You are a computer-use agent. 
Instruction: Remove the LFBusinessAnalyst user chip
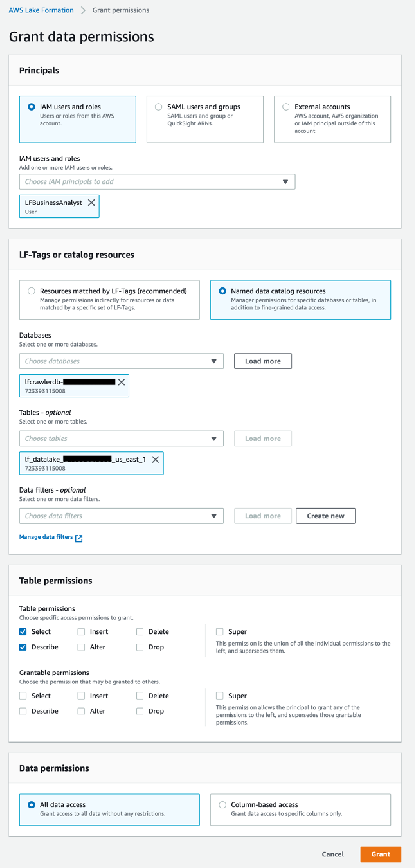(91, 203)
